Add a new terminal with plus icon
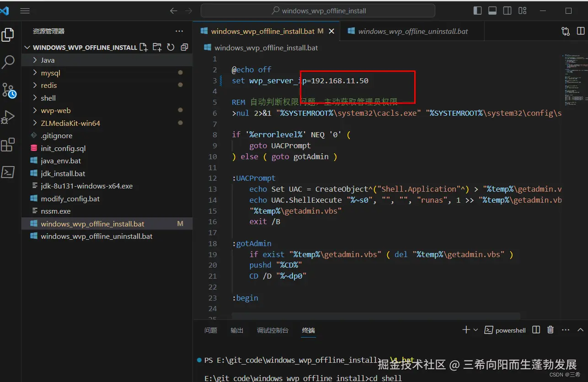 [x=466, y=330]
